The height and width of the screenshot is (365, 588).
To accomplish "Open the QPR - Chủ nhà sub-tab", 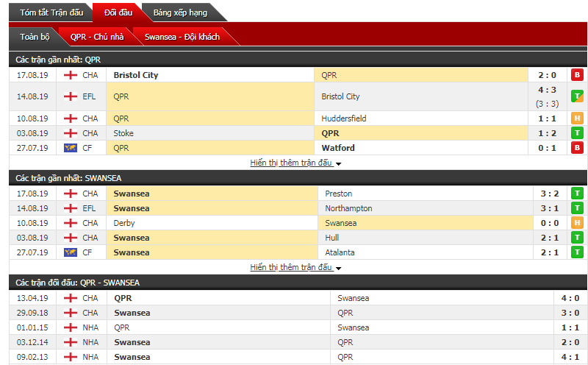I will point(97,37).
